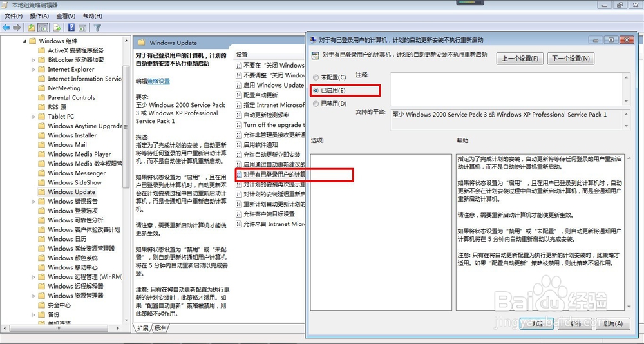
Task: Click the Up One Level folder icon
Action: coord(32,28)
